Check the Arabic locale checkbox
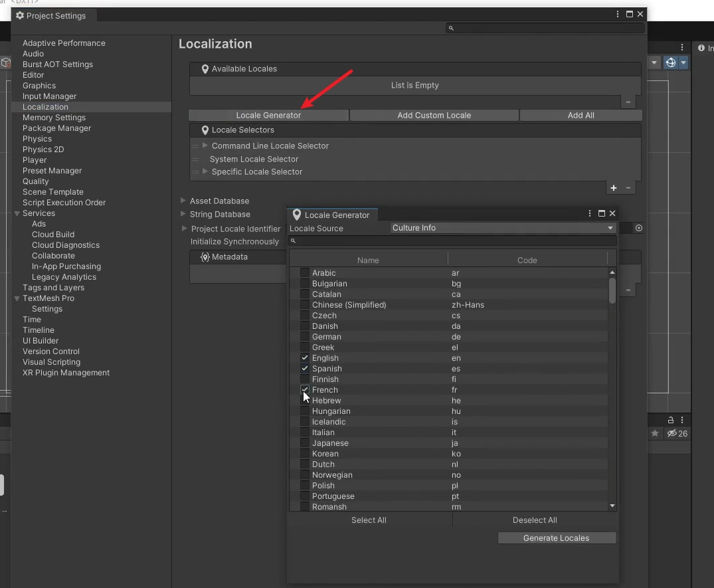Viewport: 714px width, 588px height. [x=305, y=273]
